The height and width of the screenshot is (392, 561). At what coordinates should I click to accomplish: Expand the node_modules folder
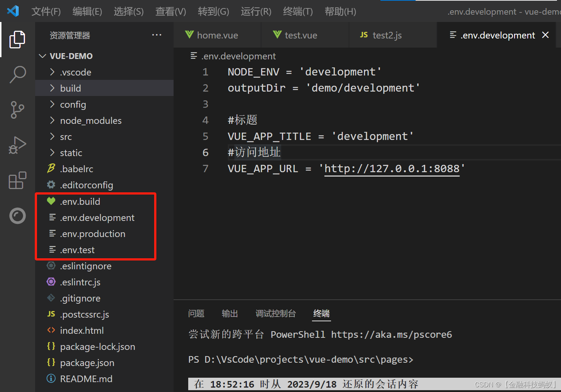[x=52, y=120]
